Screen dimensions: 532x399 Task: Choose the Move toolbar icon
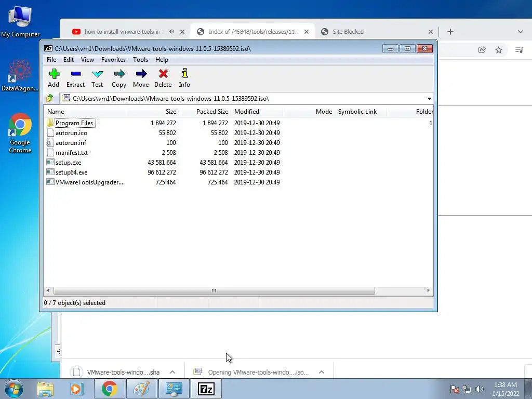click(141, 74)
